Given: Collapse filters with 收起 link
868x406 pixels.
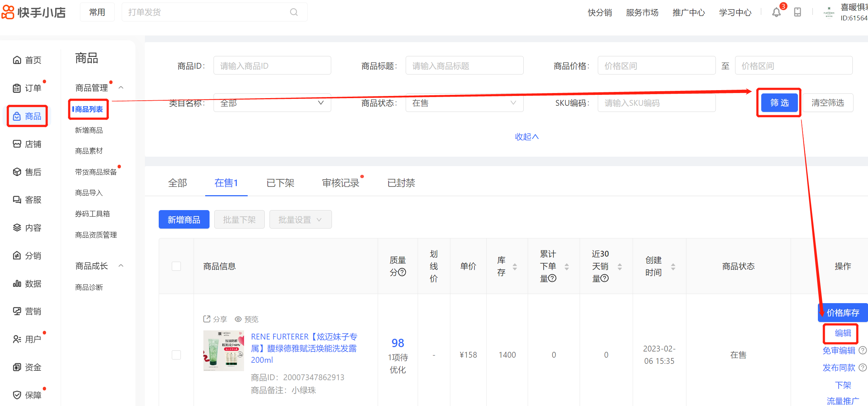Looking at the screenshot, I should click(x=527, y=137).
